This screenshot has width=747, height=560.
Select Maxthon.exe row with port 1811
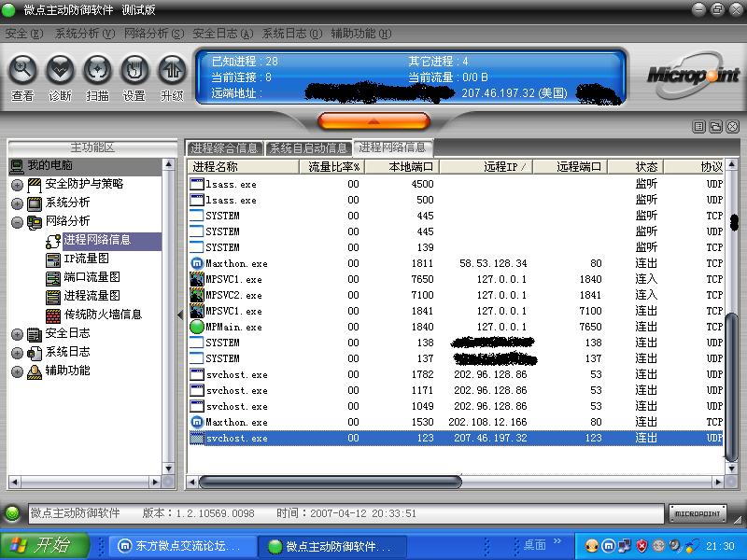coord(456,263)
